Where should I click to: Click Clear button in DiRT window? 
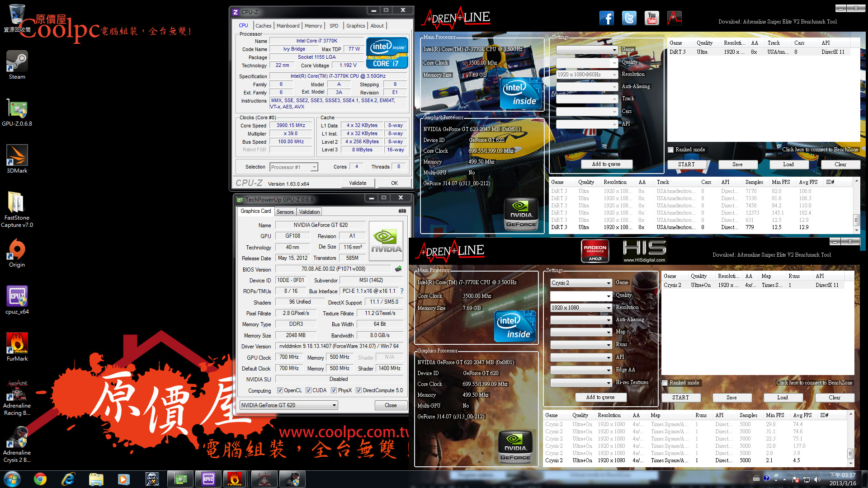[x=840, y=164]
